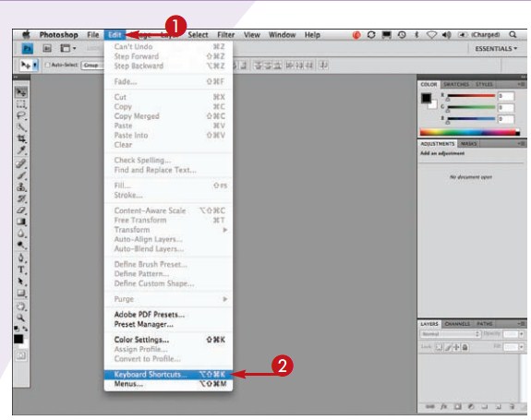Select the Zoom tool in toolbox
531x420 pixels.
coord(21,318)
